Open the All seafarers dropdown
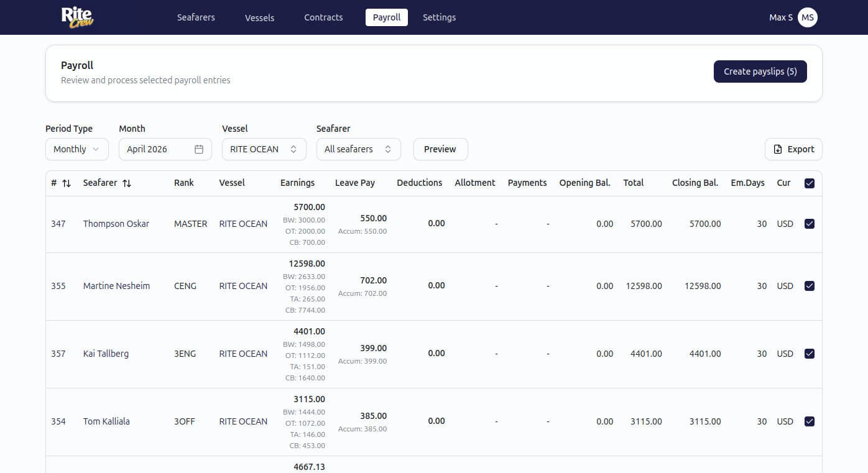This screenshot has height=473, width=868. (x=358, y=149)
